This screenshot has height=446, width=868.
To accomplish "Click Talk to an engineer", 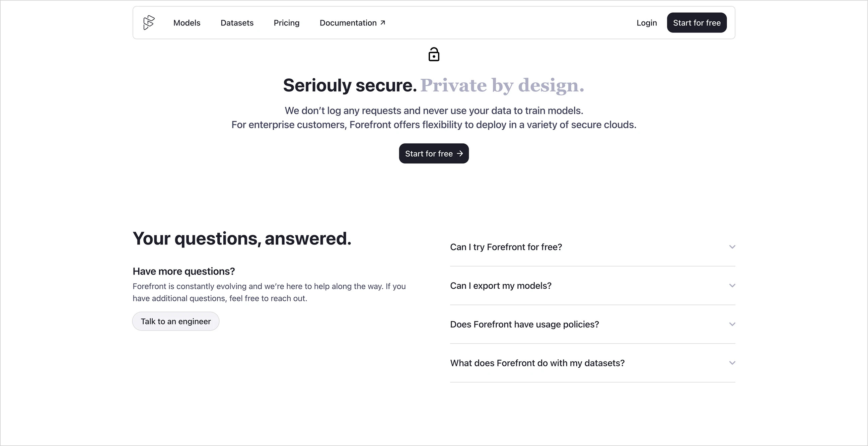I will point(175,321).
